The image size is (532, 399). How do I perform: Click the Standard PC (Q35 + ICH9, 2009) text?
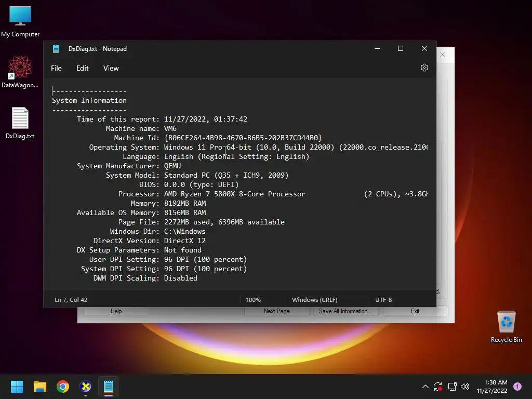click(x=227, y=176)
